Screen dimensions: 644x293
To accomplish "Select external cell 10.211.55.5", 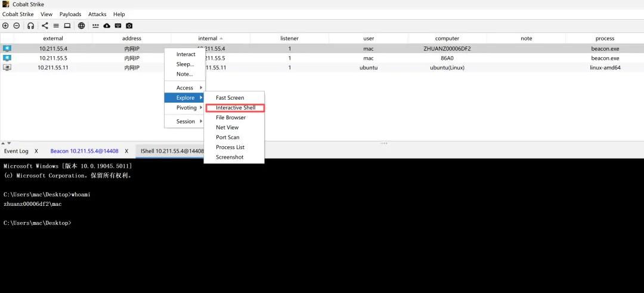I will tap(53, 58).
